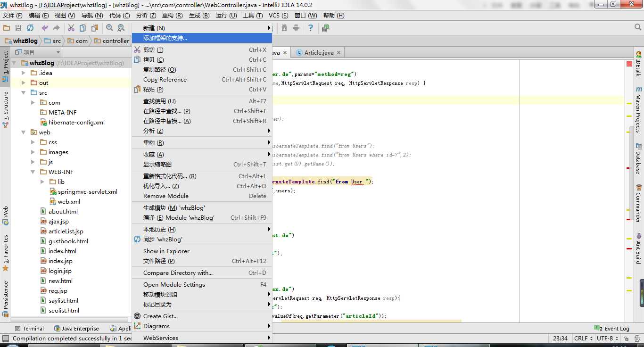Open the Persistence side tool window
Viewport: 644px width, 347px height.
click(5, 298)
